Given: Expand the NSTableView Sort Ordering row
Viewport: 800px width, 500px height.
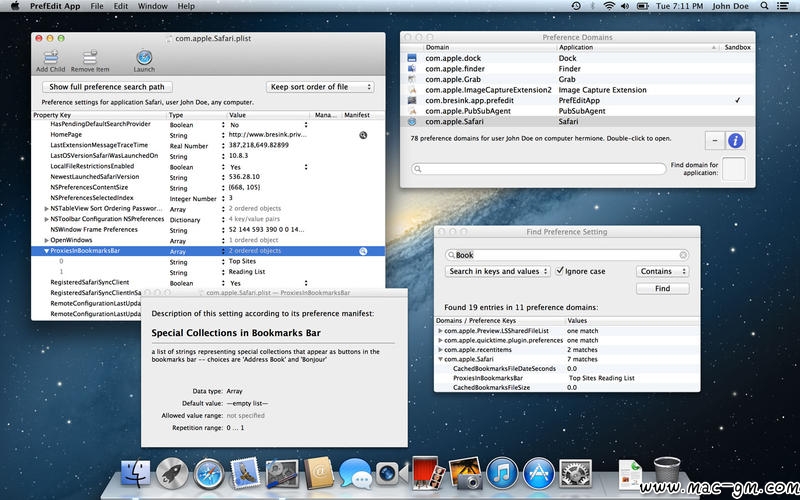Looking at the screenshot, I should [46, 209].
